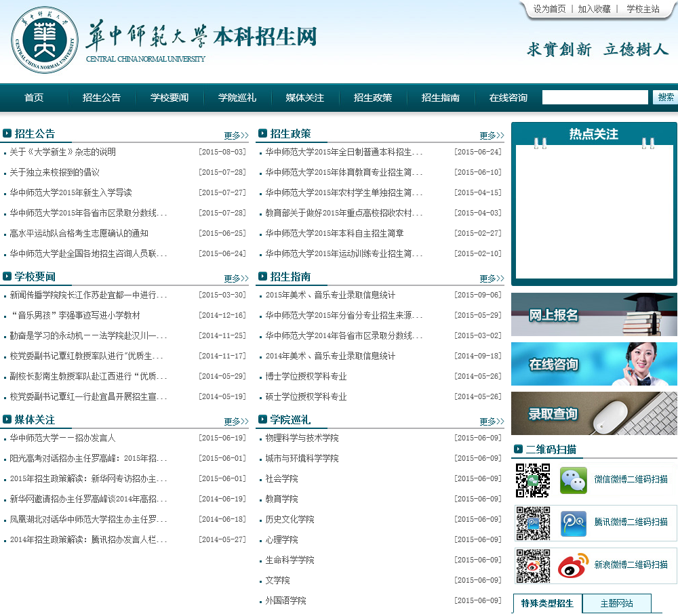
Task: Open 社会学院 college link
Action: pos(281,479)
